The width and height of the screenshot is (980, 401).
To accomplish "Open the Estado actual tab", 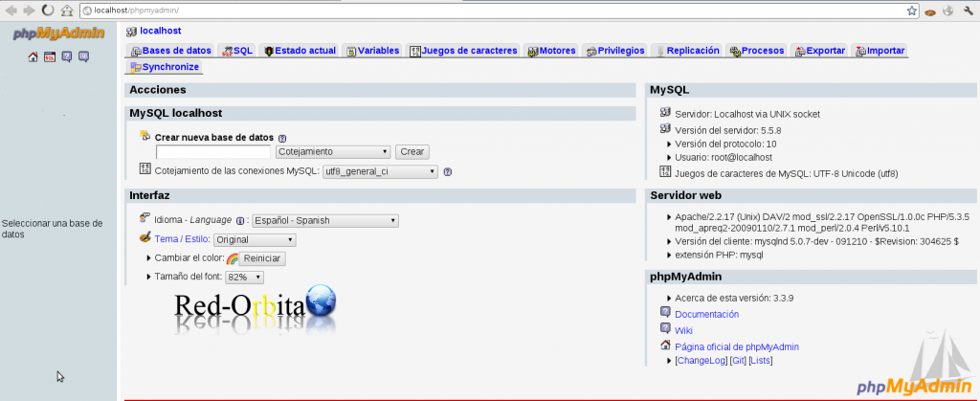I will [300, 51].
